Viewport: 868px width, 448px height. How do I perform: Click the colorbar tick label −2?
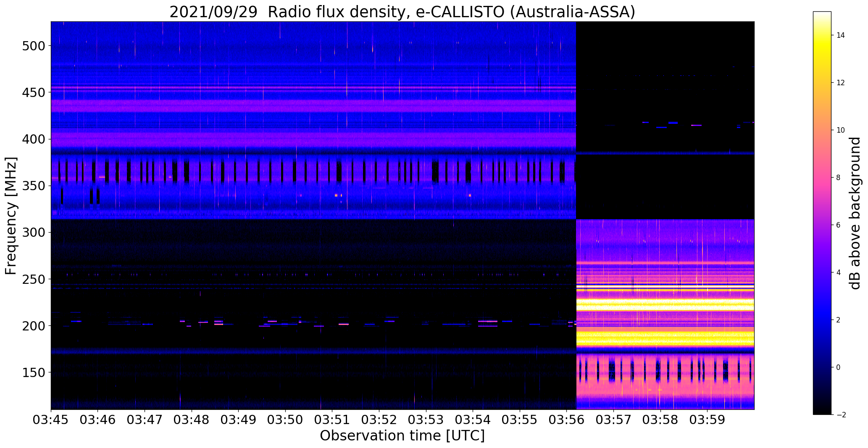pos(841,415)
